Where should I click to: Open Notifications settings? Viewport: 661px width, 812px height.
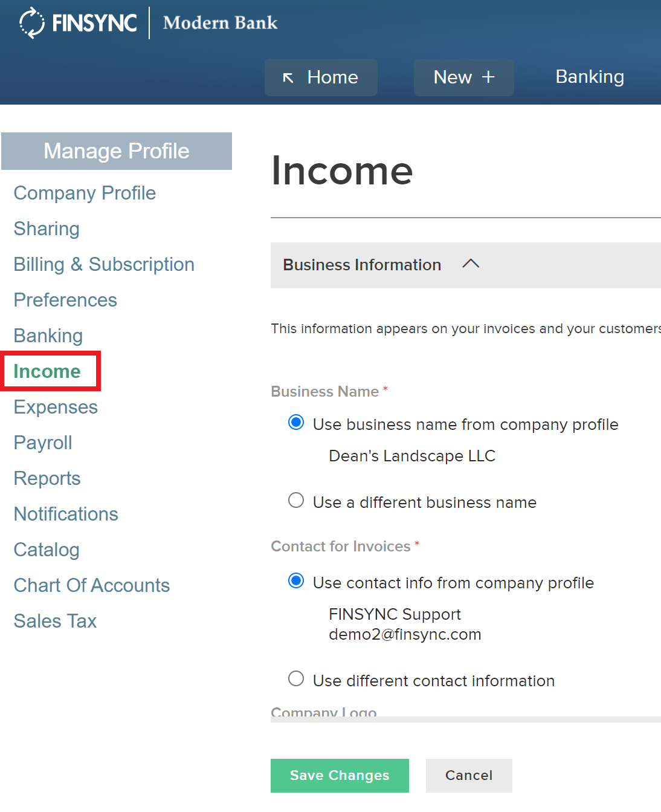pos(66,514)
